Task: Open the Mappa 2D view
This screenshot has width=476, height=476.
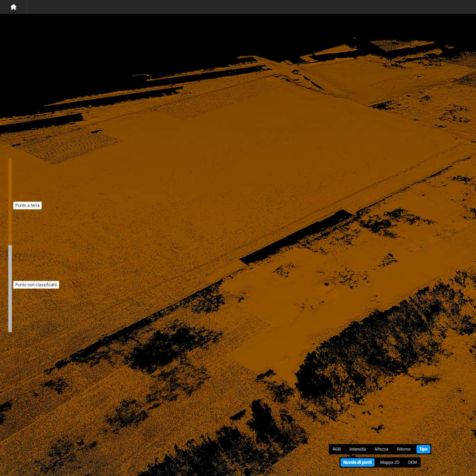Action: click(390, 462)
